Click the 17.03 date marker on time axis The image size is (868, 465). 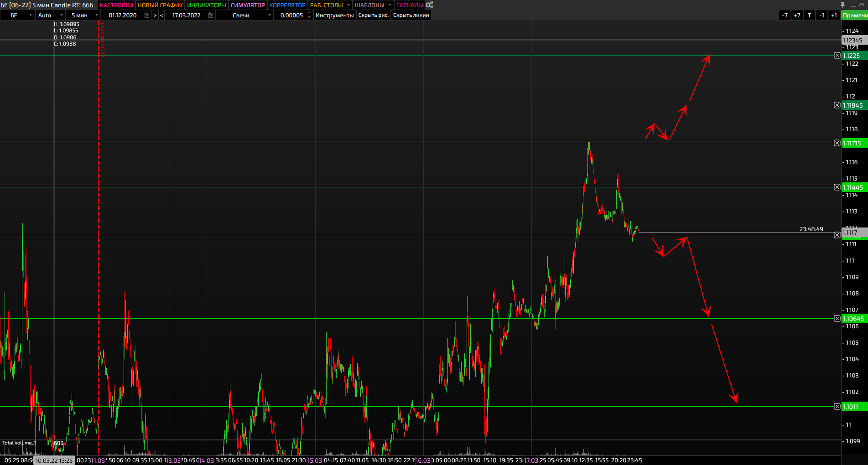pos(530,460)
